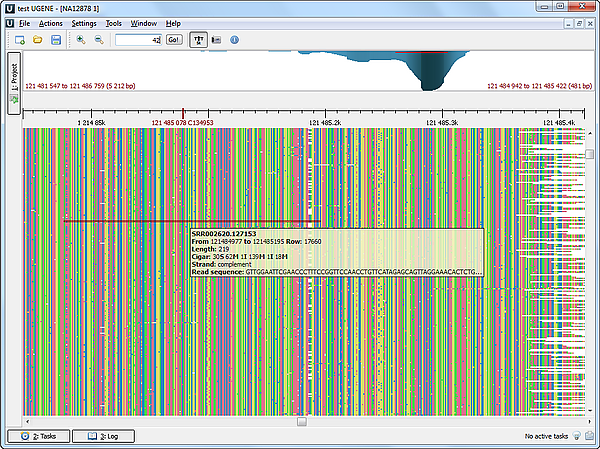This screenshot has height=449, width=600.
Task: Toggle the Tasks panel at bottom
Action: [39, 437]
